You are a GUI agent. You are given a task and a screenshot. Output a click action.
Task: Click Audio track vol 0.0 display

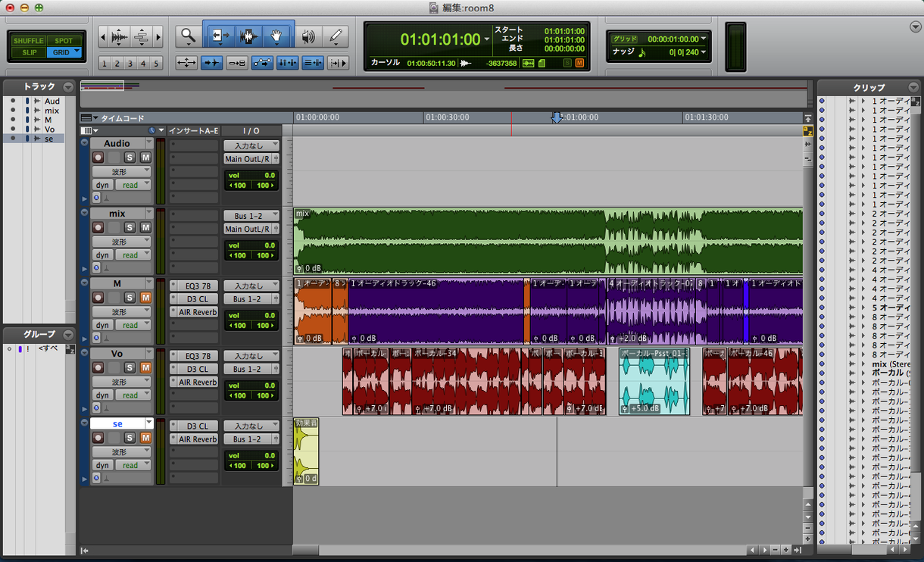tap(251, 175)
